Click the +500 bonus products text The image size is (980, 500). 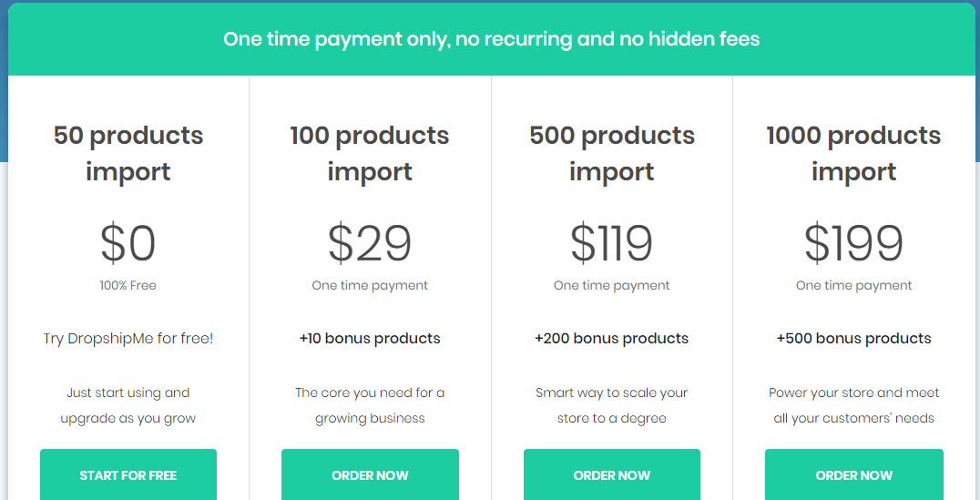coord(853,338)
